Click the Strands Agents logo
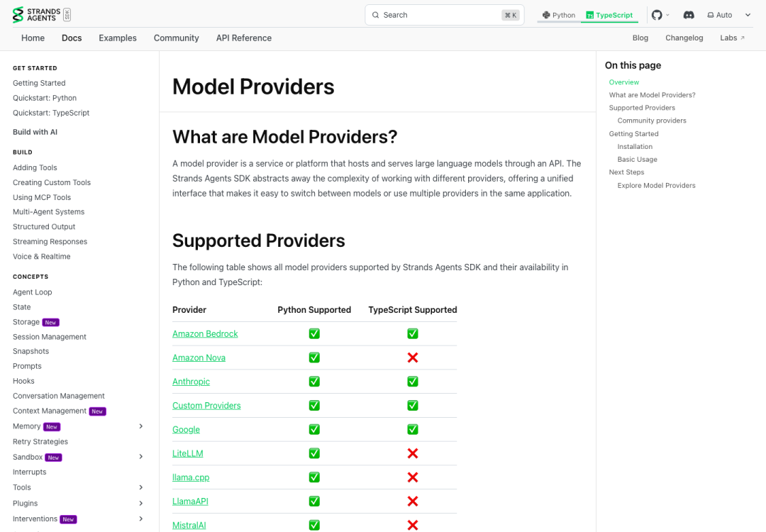Viewport: 766px width, 532px height. point(42,15)
